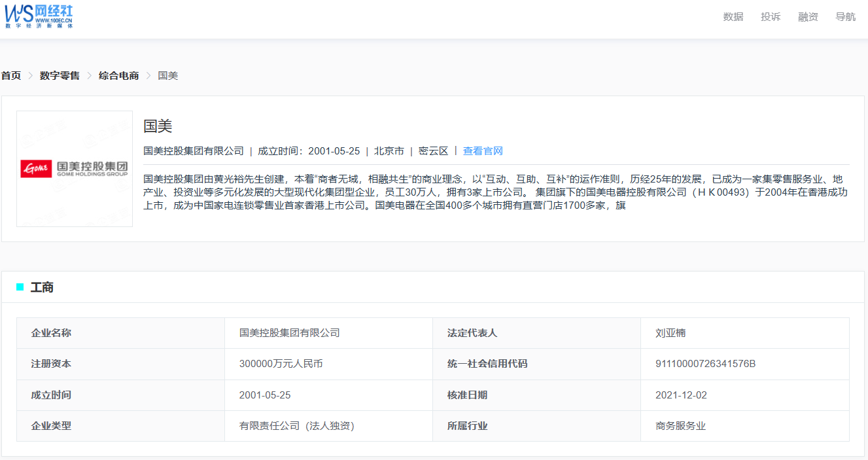Click the Gome Holdings Group logo image

pyautogui.click(x=75, y=169)
